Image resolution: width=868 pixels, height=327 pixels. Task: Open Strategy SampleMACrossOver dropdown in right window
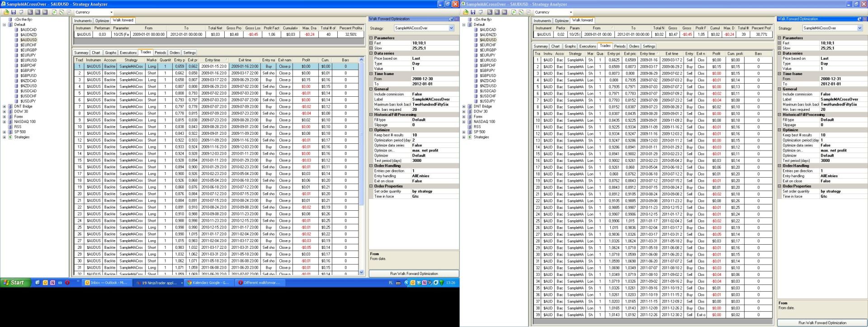pyautogui.click(x=859, y=28)
